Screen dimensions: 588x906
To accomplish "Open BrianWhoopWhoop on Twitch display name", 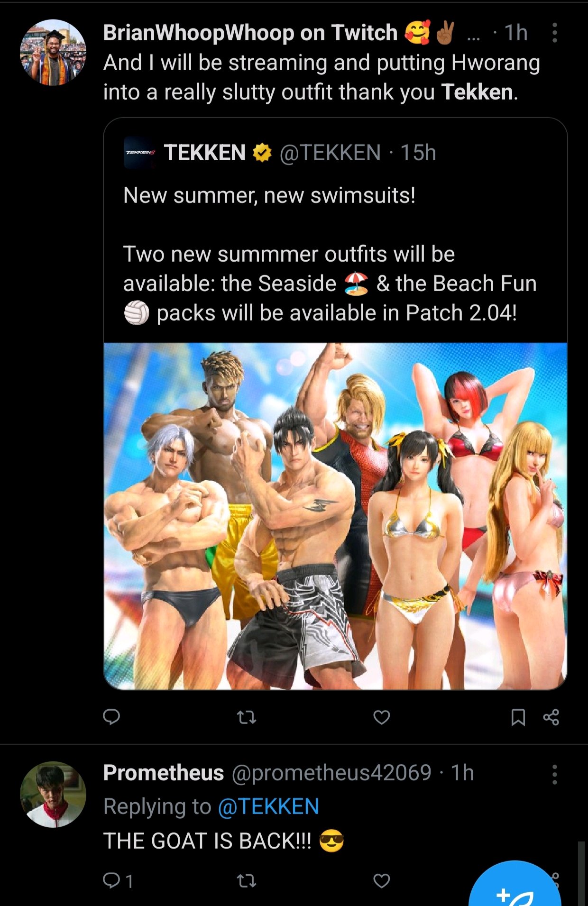I will [250, 33].
